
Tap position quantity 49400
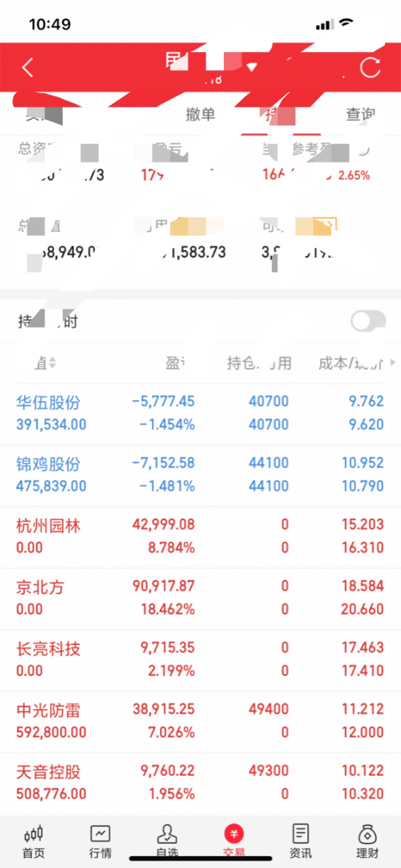[269, 709]
